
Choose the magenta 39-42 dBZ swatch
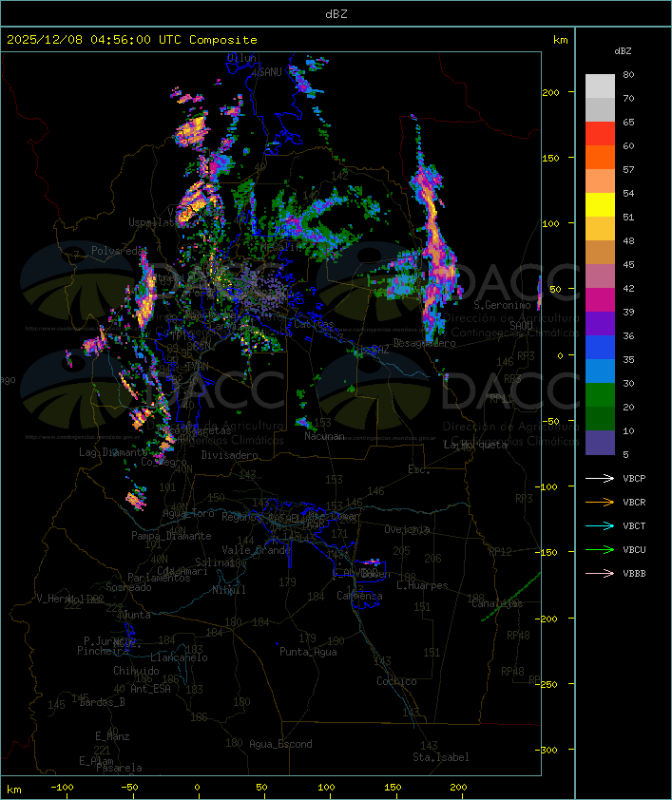click(x=600, y=300)
